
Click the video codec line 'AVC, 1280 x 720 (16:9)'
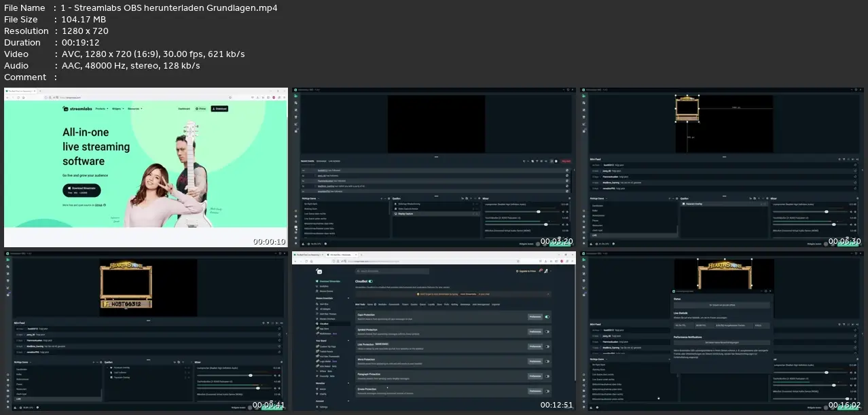tap(112, 54)
